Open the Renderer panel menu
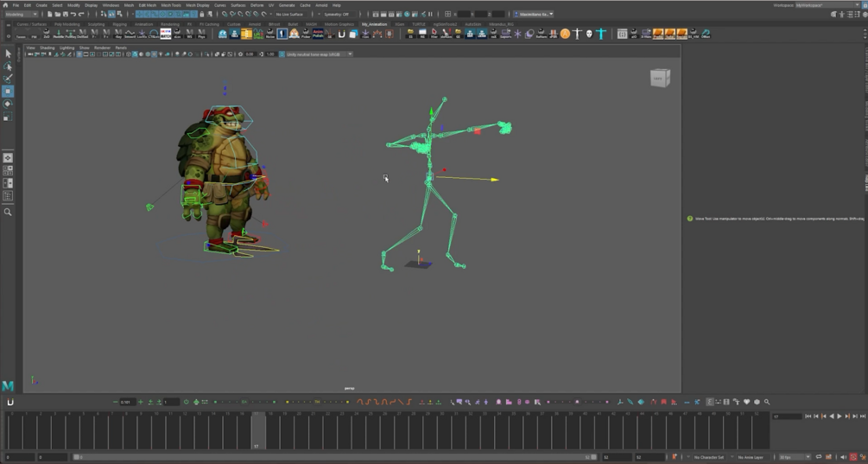Viewport: 868px width, 464px height. pos(103,48)
